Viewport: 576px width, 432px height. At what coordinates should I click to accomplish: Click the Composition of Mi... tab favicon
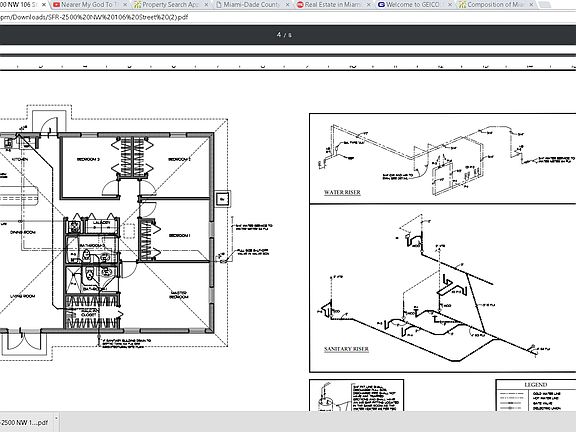(462, 5)
